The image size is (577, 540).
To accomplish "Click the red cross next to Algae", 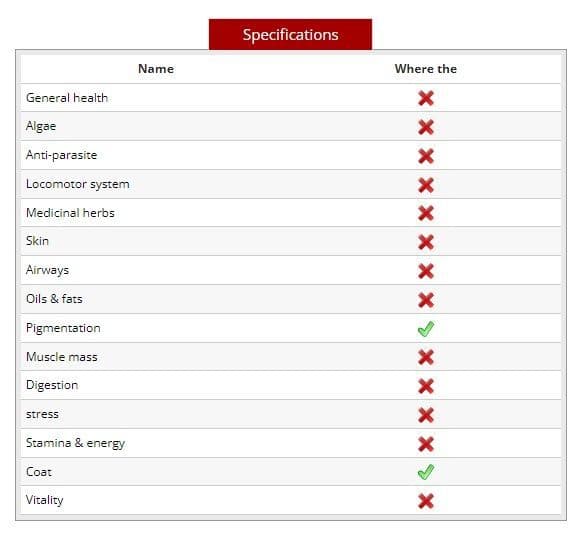I will coord(426,127).
